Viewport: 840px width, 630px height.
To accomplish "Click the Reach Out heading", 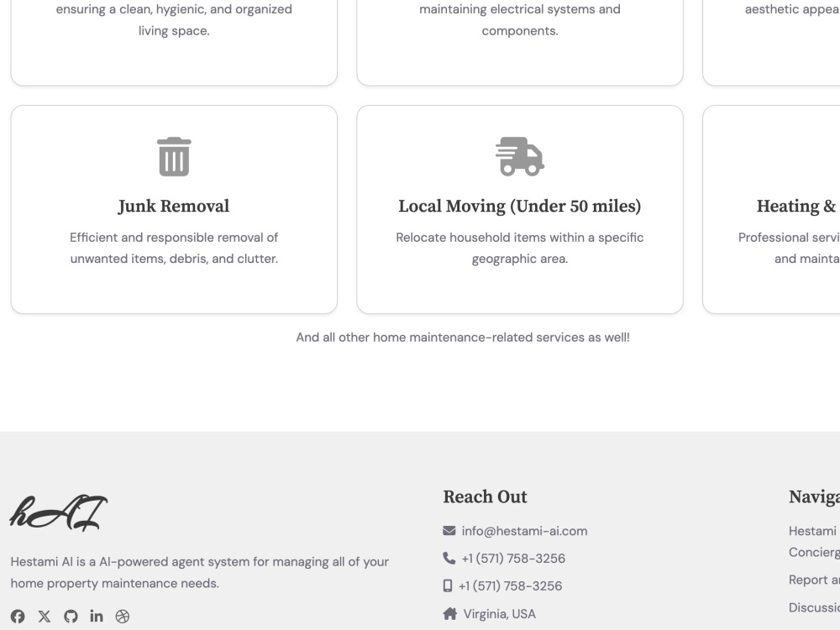I will click(485, 496).
